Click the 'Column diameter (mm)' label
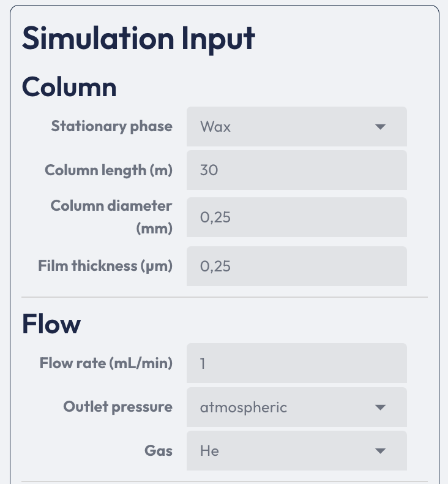The height and width of the screenshot is (484, 448). click(x=111, y=217)
